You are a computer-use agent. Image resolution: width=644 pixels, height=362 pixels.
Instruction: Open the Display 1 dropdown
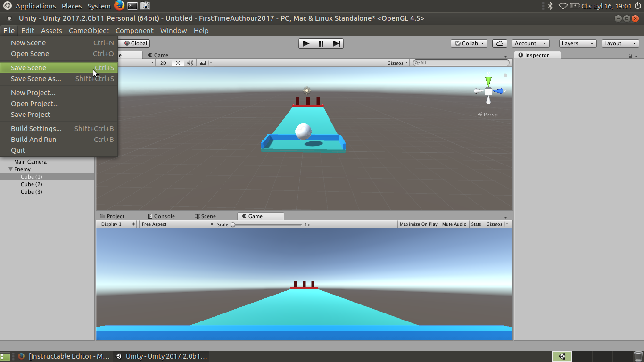117,224
